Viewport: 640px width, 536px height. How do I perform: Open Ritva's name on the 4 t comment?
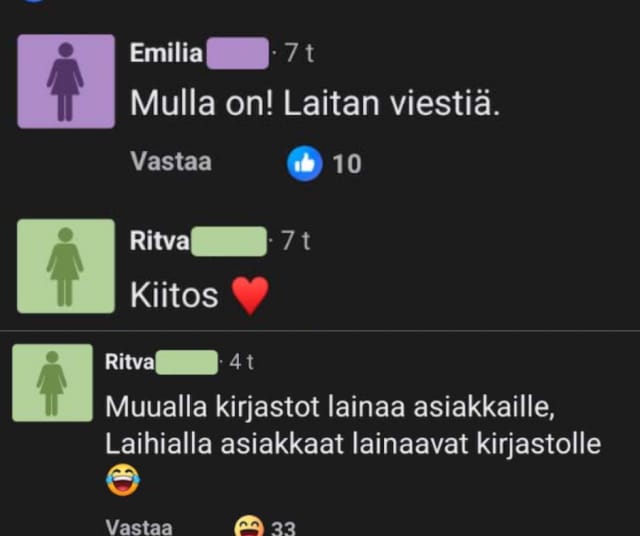129,362
